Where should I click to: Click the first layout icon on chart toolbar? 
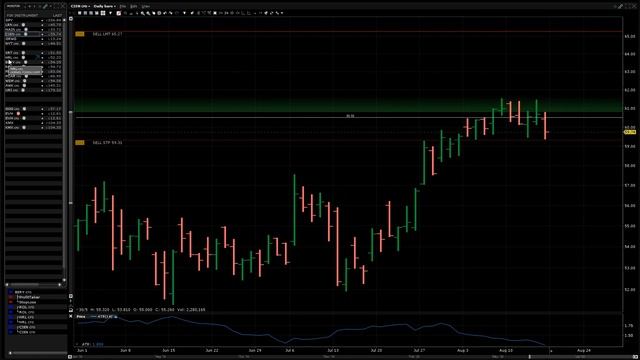coord(80,13)
